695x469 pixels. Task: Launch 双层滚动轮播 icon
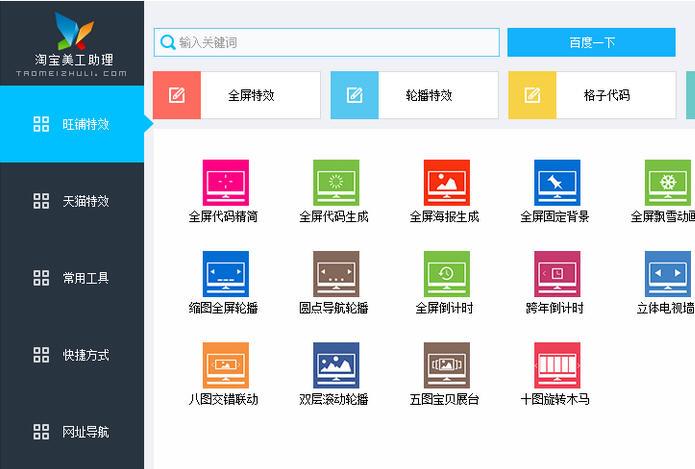(x=336, y=365)
